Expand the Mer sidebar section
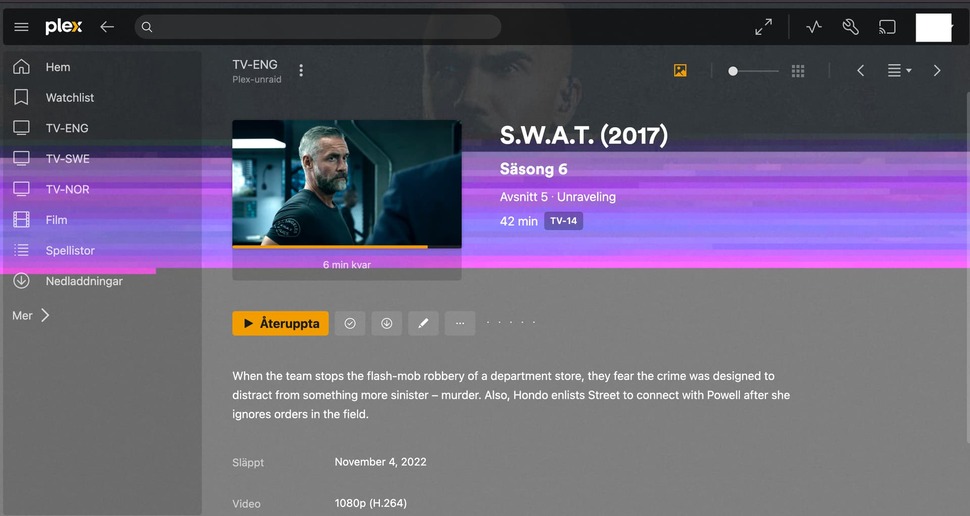This screenshot has width=970, height=516. tap(30, 316)
